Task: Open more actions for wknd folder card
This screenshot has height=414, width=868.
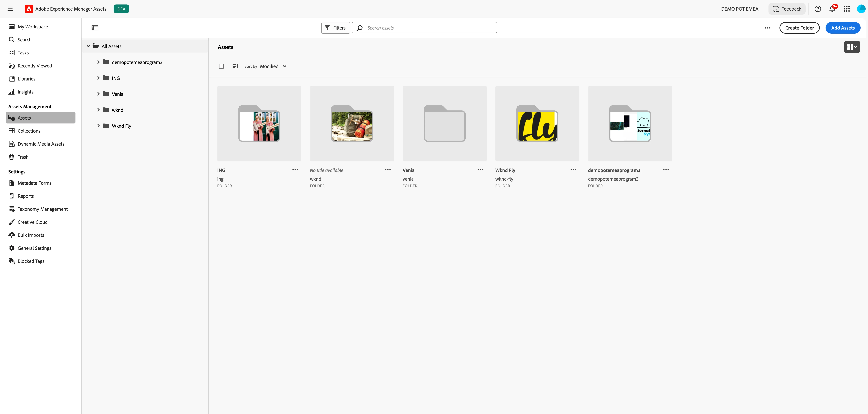Action: 388,170
